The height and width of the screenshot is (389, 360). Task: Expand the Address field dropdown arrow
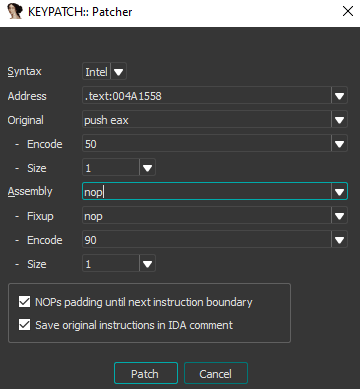(339, 96)
